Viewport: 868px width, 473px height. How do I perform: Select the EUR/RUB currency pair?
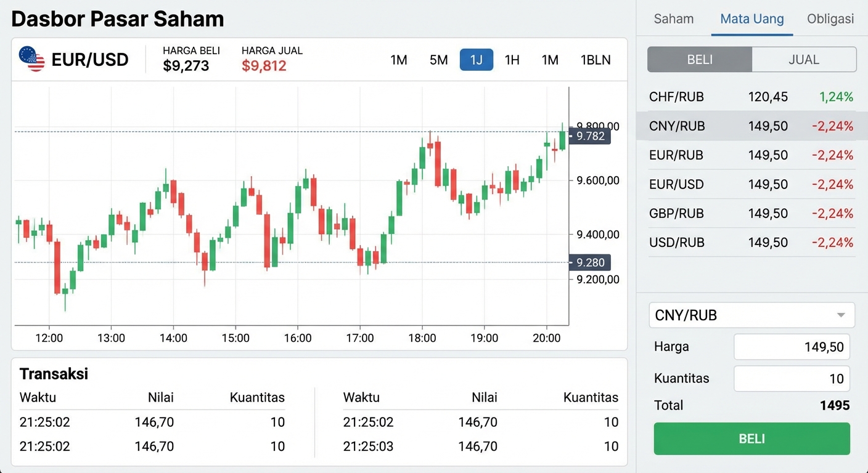751,155
